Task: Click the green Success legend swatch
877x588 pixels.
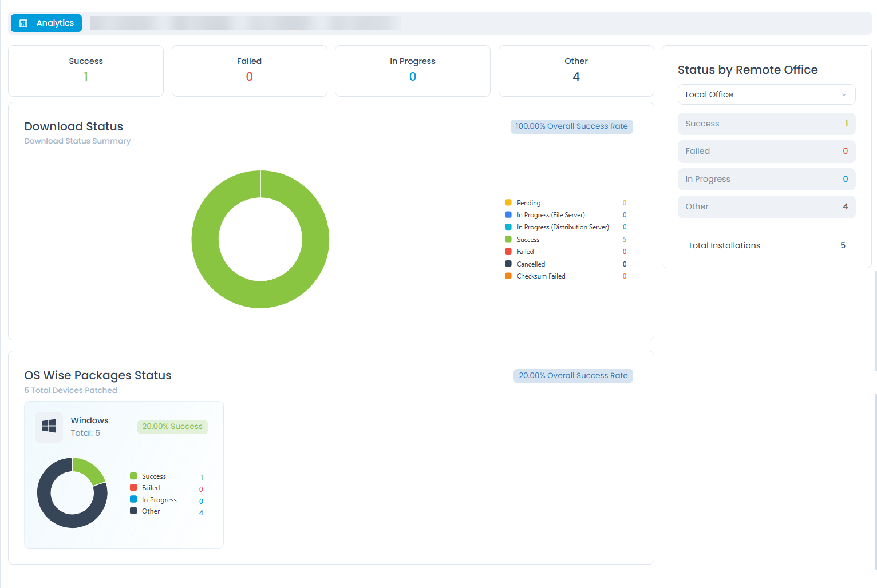Action: click(508, 239)
